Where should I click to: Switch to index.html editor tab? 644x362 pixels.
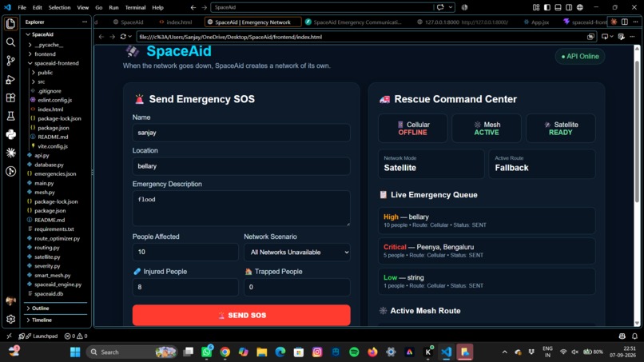175,22
